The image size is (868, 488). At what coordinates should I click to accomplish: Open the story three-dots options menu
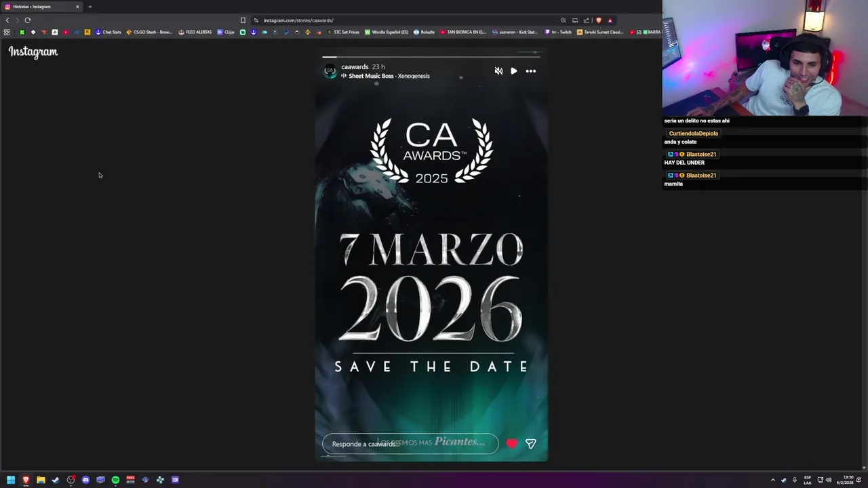(x=531, y=71)
